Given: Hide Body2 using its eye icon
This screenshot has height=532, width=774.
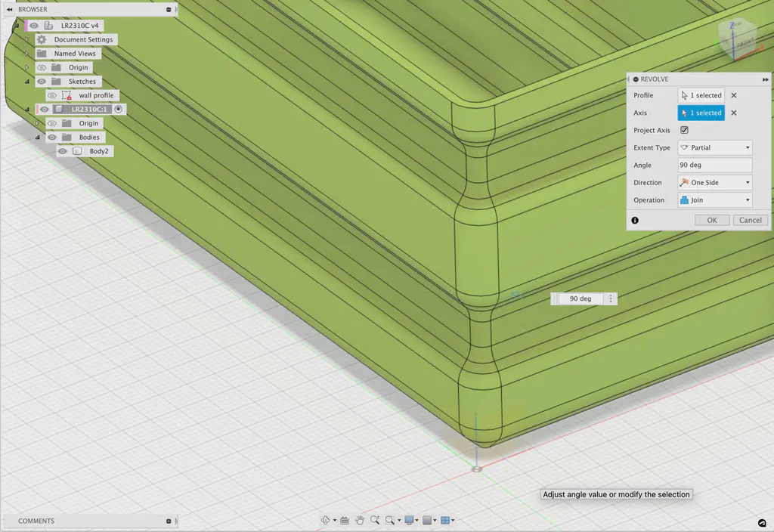Looking at the screenshot, I should [62, 151].
